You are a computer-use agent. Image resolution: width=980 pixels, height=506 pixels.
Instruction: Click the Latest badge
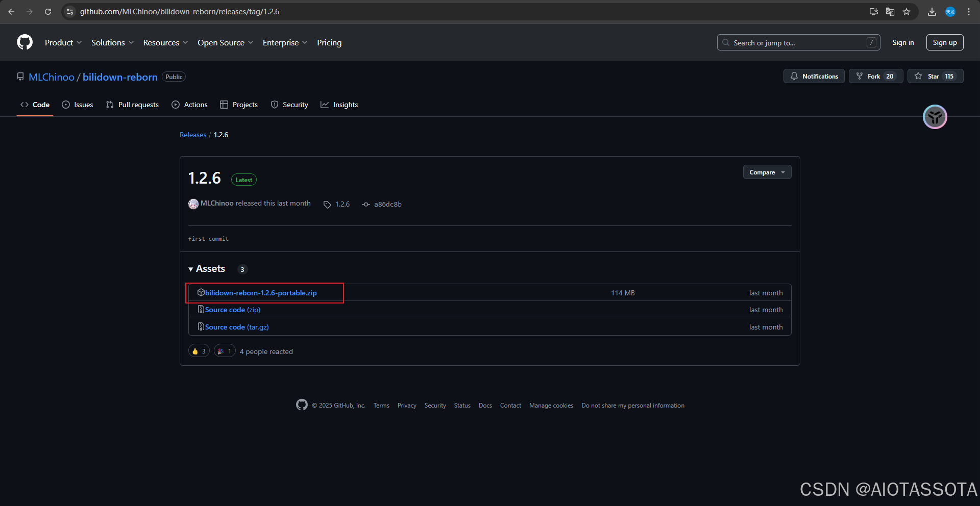(x=244, y=180)
